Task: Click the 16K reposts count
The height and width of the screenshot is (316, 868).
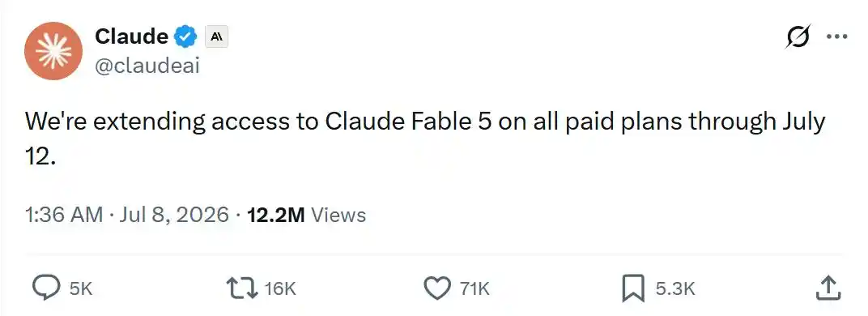Action: [x=281, y=288]
